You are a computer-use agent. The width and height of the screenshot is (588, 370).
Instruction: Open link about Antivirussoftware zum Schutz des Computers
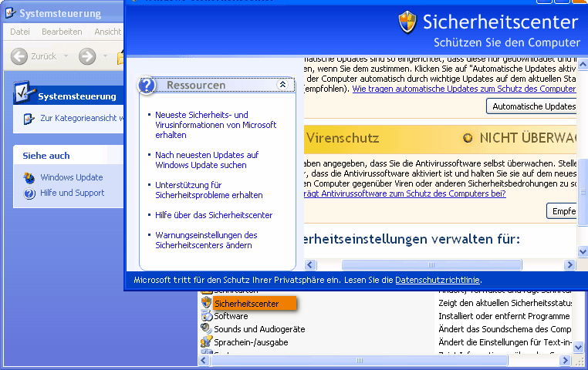point(404,193)
